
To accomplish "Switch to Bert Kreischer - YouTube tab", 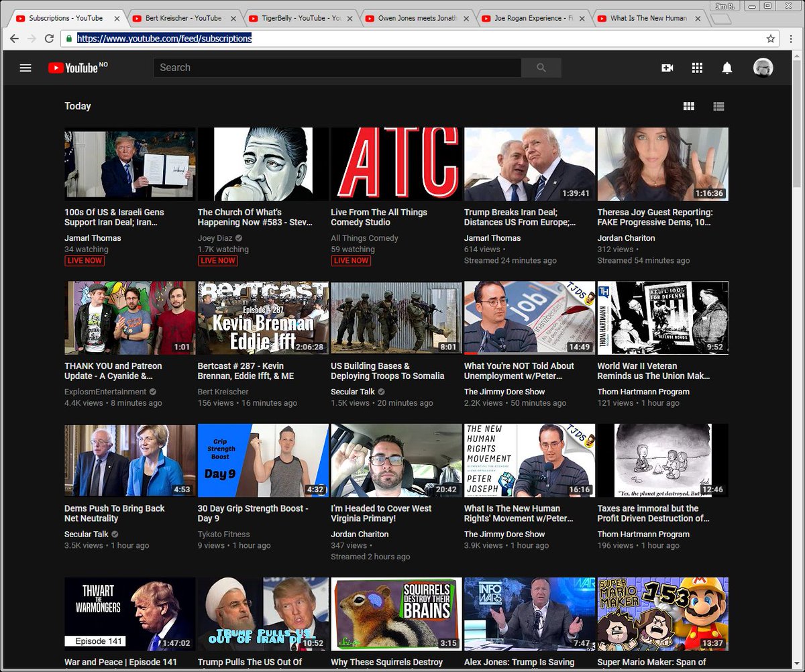I will click(183, 18).
